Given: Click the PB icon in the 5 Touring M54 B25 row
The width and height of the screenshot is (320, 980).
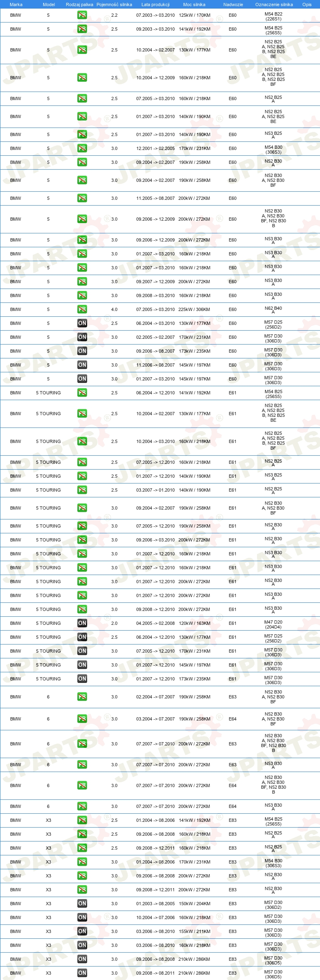Looking at the screenshot, I should 82,393.
